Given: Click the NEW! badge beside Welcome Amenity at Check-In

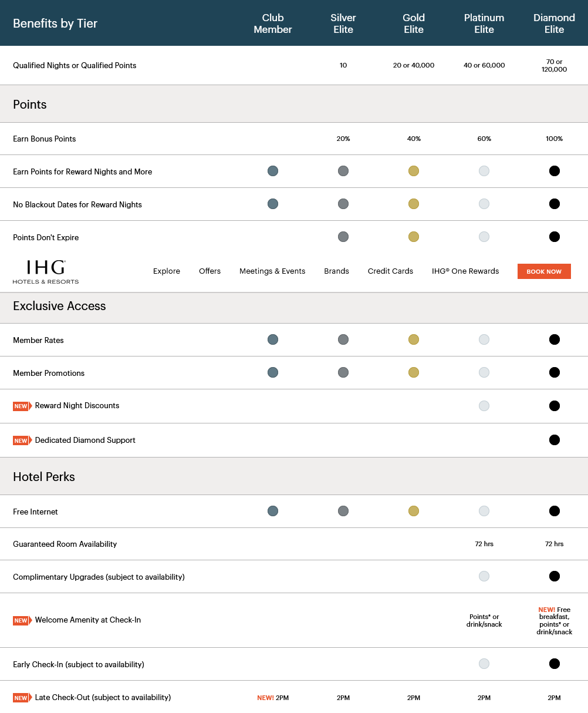Looking at the screenshot, I should (x=22, y=620).
